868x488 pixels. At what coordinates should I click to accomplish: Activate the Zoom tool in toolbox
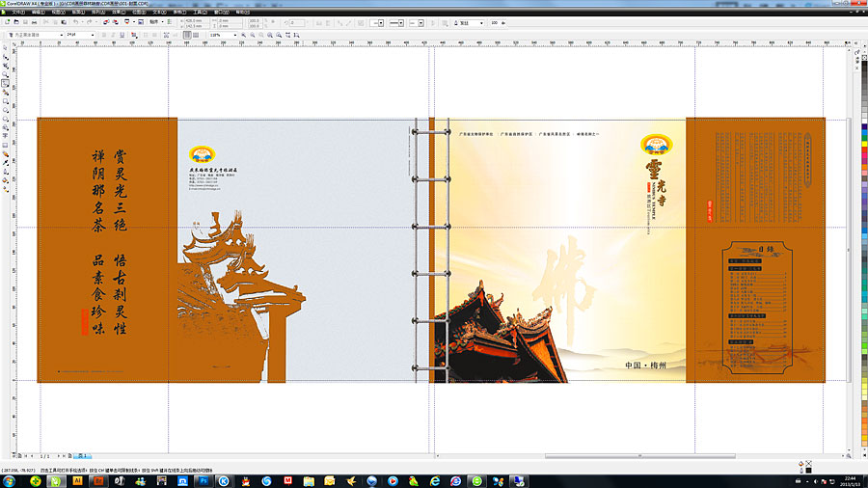5,74
